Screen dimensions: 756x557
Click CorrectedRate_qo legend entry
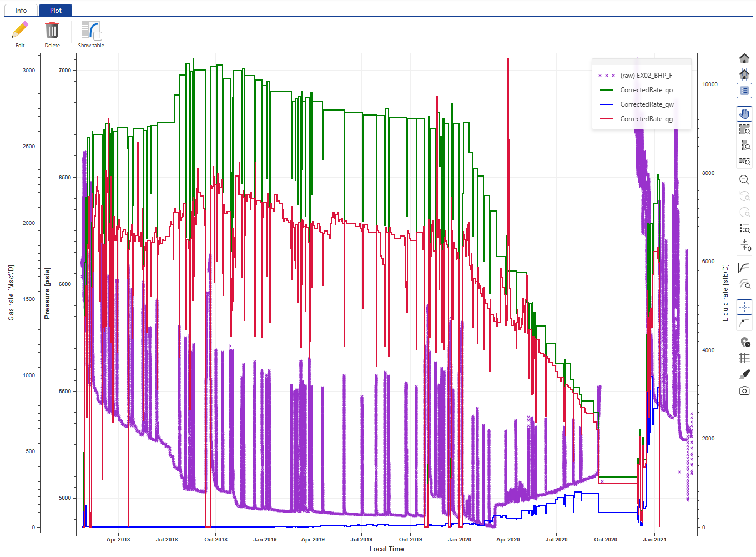pos(646,90)
